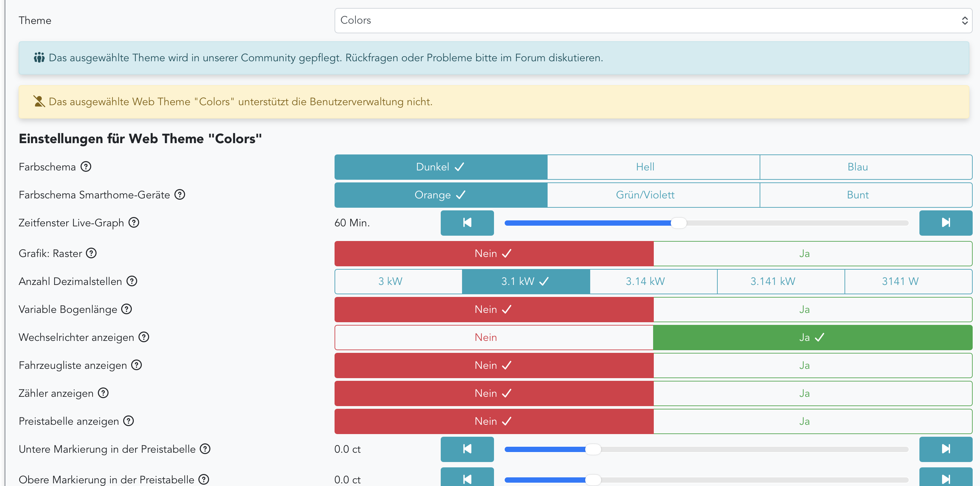Choose 3.14 kW decimal format
Image resolution: width=980 pixels, height=486 pixels.
pyautogui.click(x=653, y=281)
